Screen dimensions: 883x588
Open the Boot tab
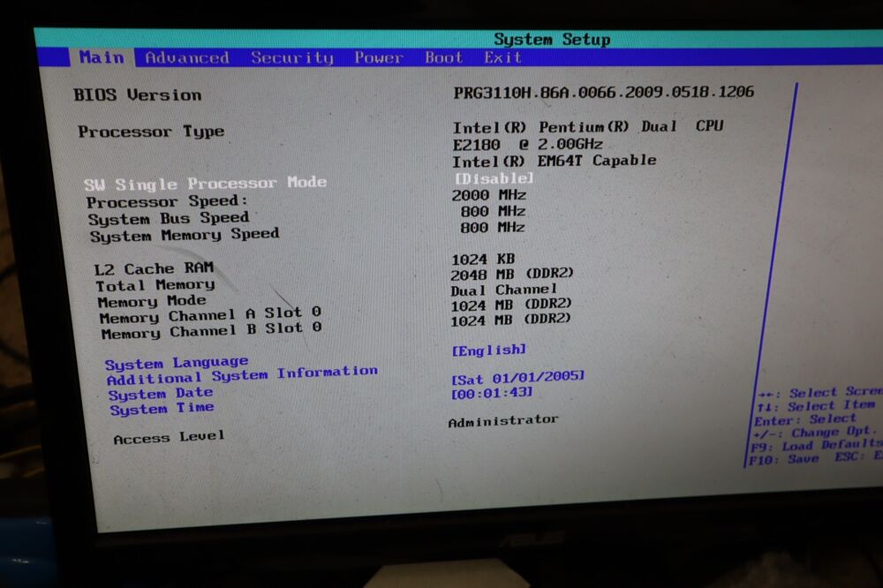[x=444, y=57]
